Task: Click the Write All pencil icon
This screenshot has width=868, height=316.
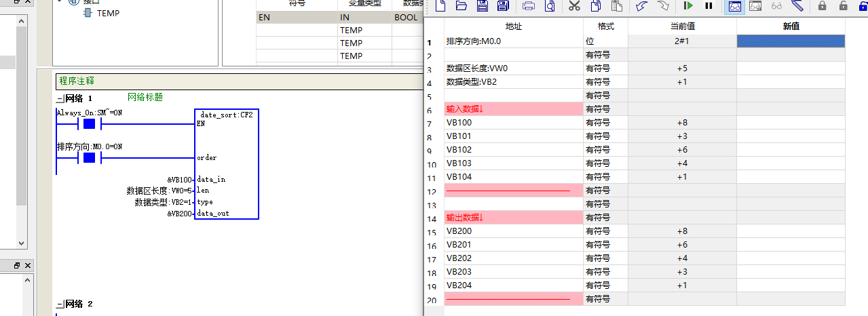Action: click(797, 6)
